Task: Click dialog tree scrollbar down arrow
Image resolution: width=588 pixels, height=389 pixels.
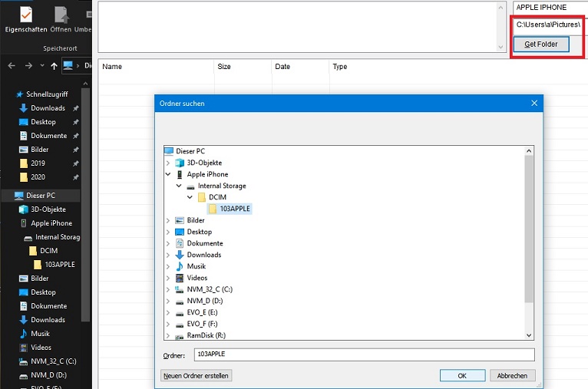Action: point(529,335)
